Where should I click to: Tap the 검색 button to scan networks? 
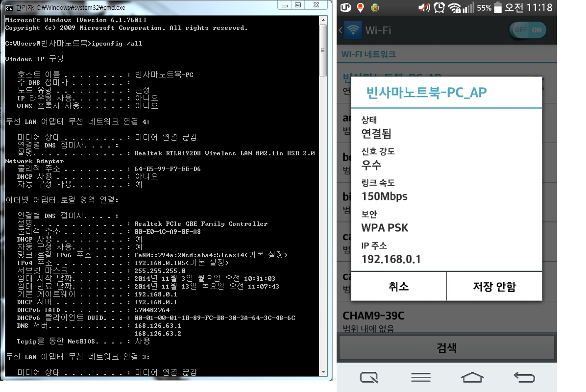446,348
